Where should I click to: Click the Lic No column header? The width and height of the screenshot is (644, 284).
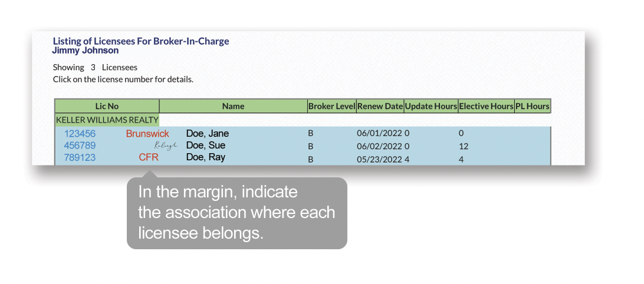point(107,107)
